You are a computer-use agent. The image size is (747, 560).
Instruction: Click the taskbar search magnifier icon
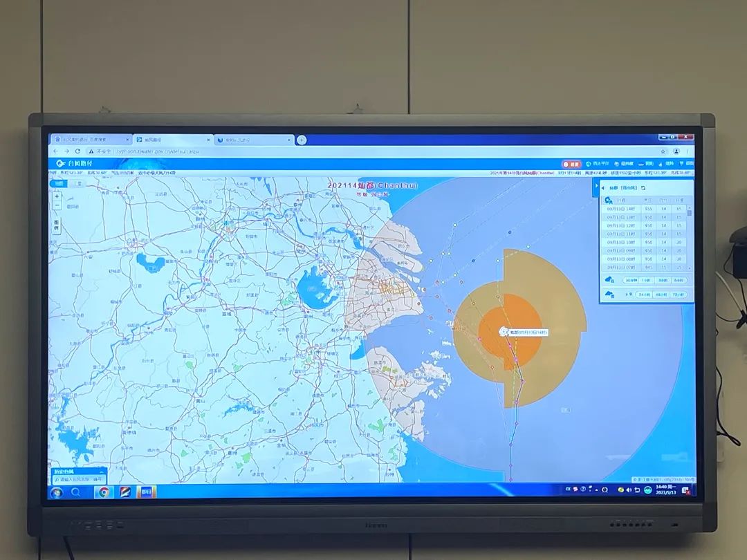(x=76, y=492)
